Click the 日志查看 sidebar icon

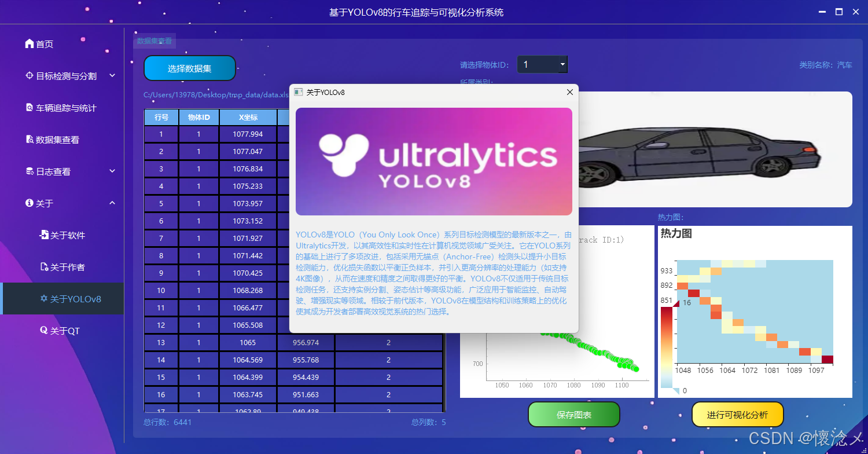coord(29,171)
